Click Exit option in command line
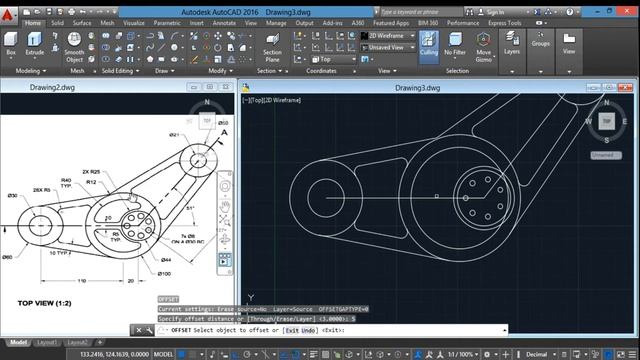 coord(292,330)
